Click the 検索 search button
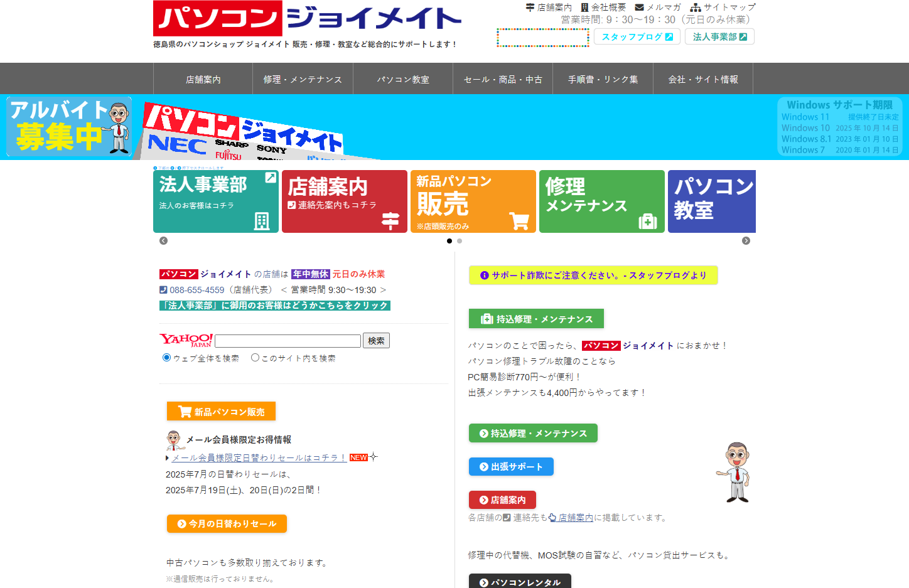The width and height of the screenshot is (909, 588). (376, 341)
